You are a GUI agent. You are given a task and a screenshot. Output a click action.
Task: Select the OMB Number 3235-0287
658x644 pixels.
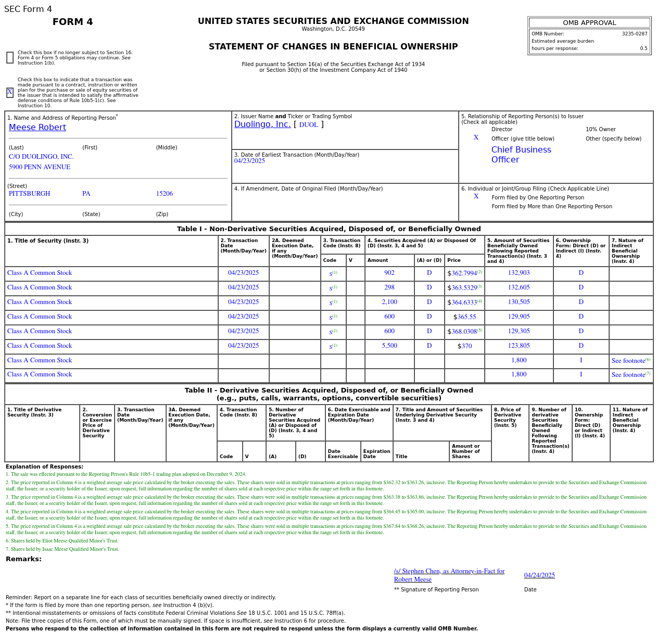click(x=635, y=34)
